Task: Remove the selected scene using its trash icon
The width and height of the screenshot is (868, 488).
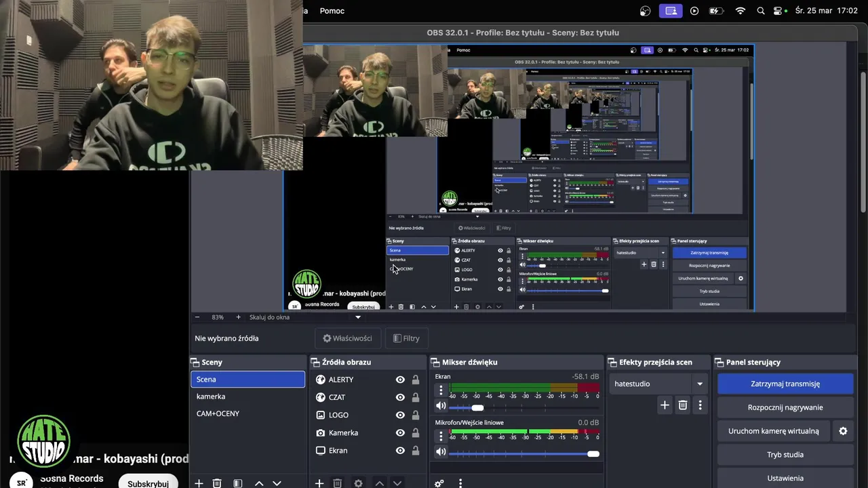Action: point(217,483)
